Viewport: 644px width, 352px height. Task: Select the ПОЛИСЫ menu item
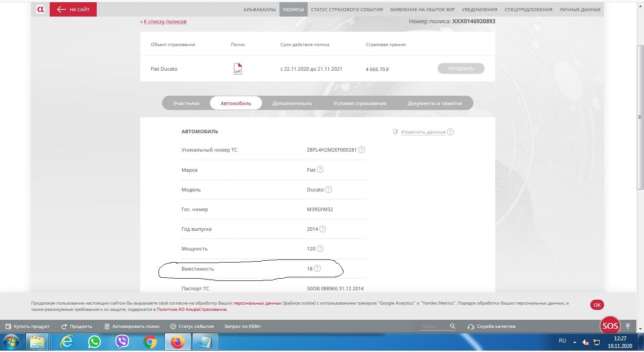click(x=293, y=9)
